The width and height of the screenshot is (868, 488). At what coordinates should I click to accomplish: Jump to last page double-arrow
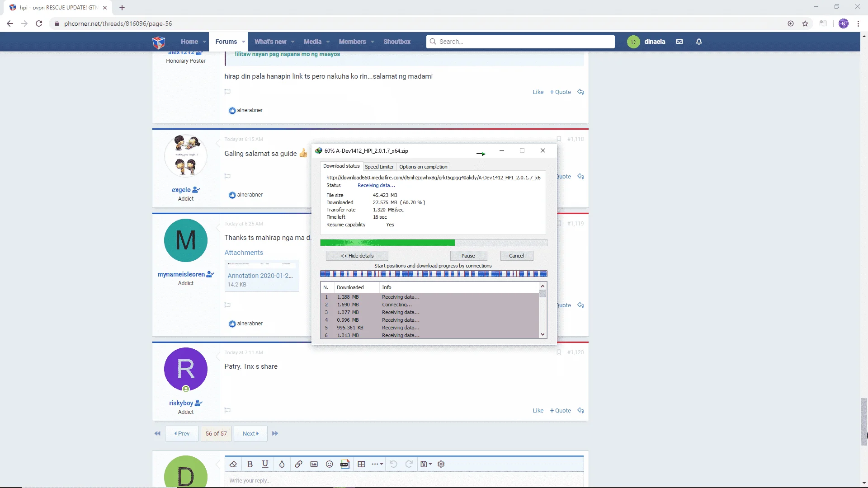tap(275, 433)
